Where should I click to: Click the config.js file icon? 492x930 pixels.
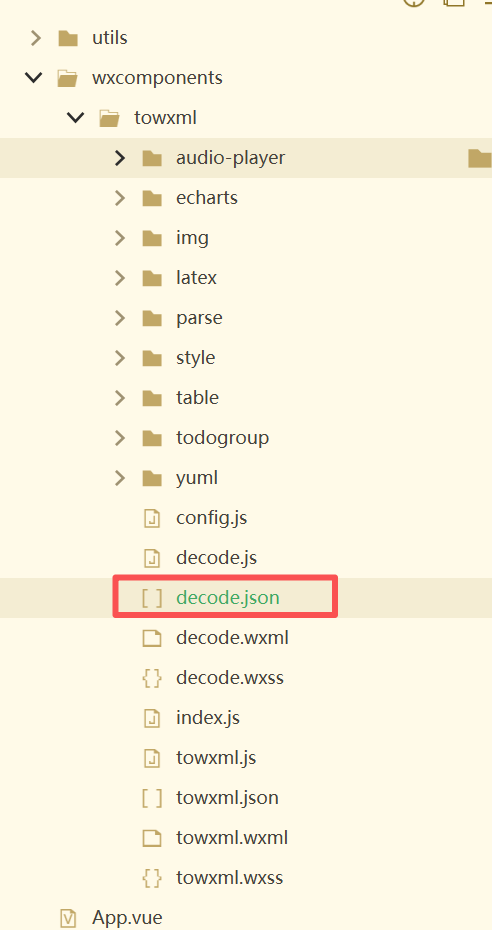(x=152, y=518)
